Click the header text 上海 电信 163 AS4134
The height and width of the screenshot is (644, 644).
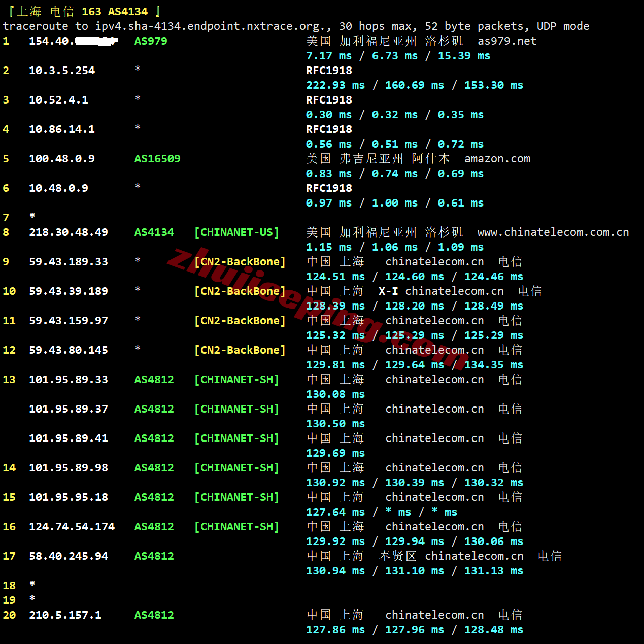pyautogui.click(x=82, y=11)
